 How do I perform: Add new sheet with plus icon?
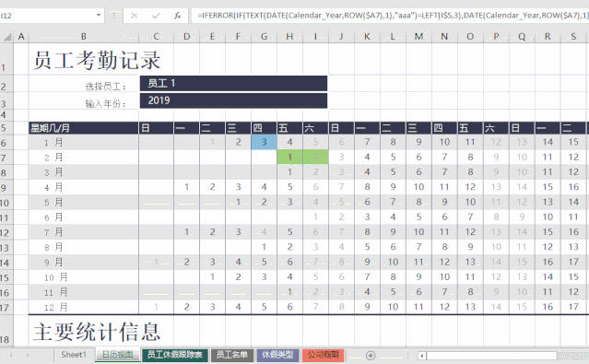(371, 356)
